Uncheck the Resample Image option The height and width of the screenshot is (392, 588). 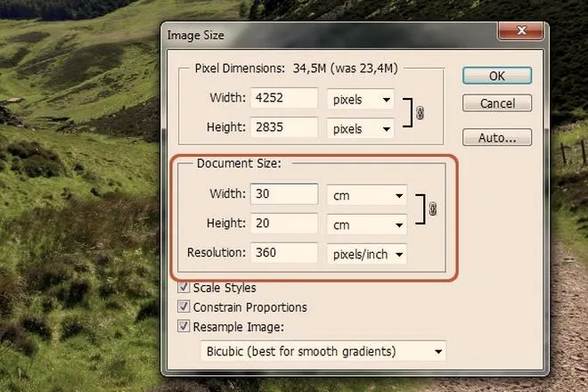[x=184, y=327]
